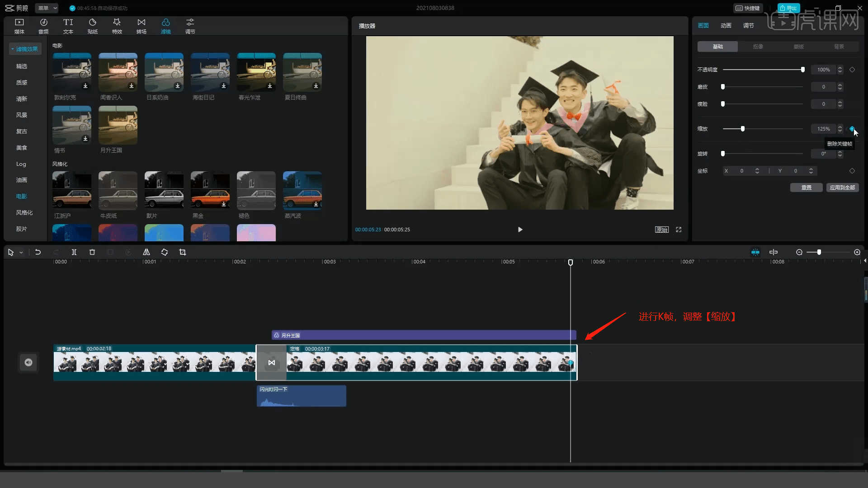Open the 调节 adjustment panel in top toolbar

coord(190,26)
